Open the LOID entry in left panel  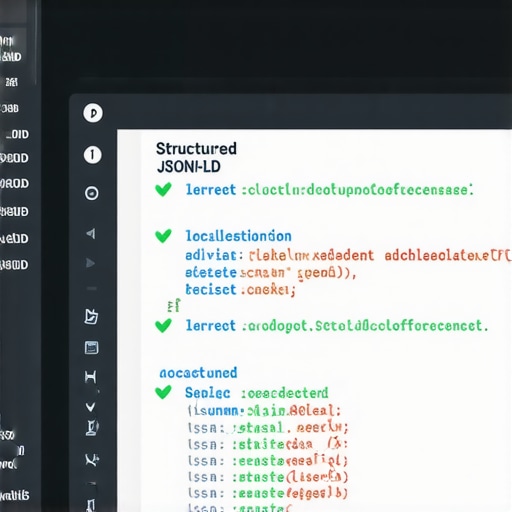[x=17, y=134]
